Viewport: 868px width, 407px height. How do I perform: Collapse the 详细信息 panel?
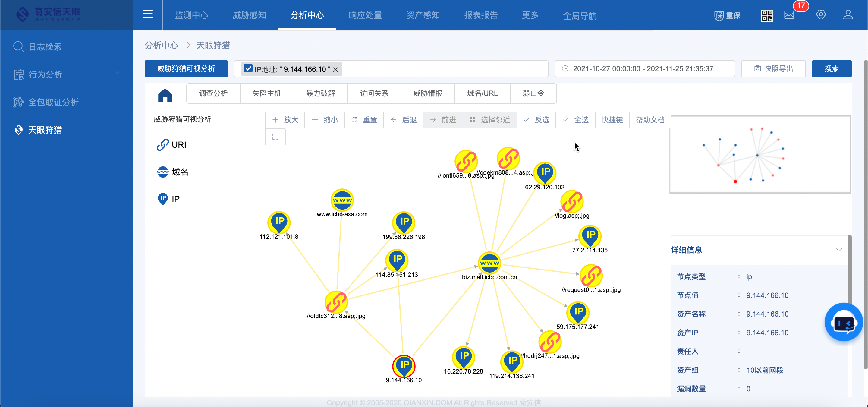tap(839, 250)
